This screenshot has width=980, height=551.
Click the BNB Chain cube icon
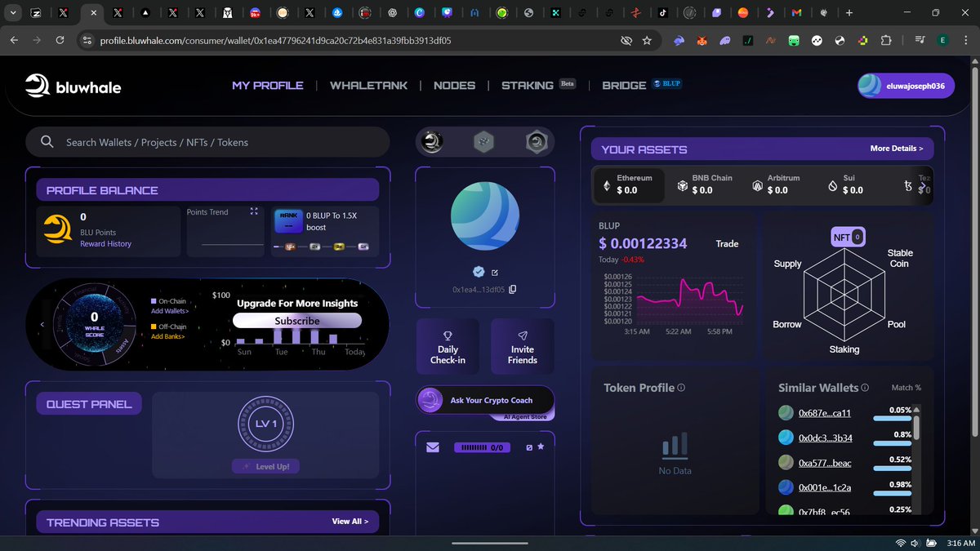682,186
